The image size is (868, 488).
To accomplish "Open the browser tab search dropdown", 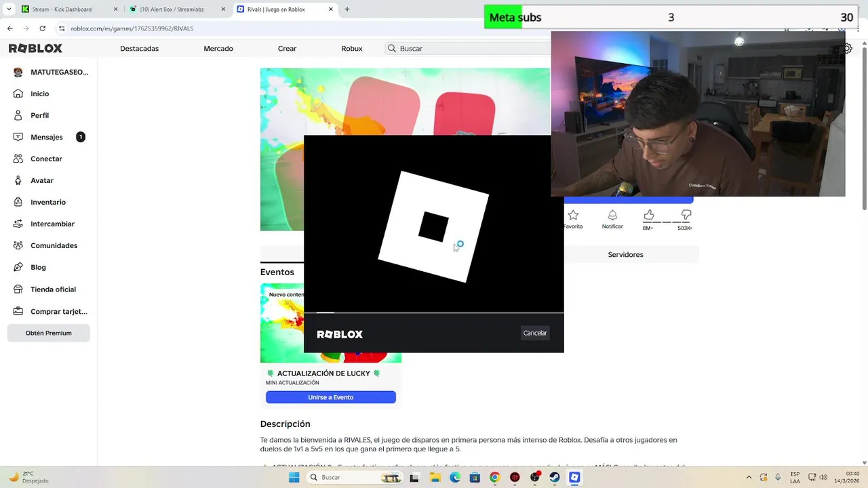I will coord(10,9).
